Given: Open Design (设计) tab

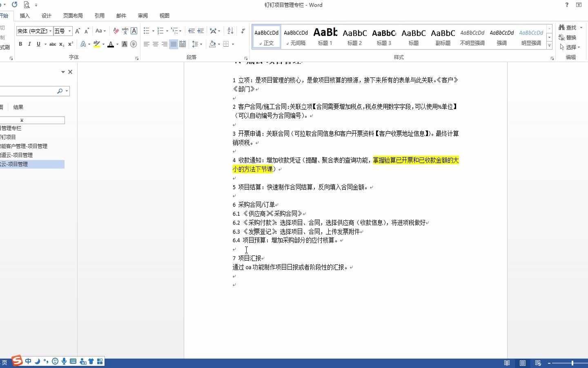Looking at the screenshot, I should [x=46, y=16].
